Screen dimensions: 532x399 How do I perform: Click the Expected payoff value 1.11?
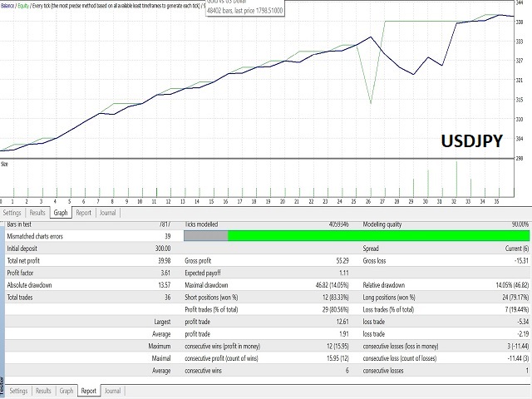pos(344,273)
